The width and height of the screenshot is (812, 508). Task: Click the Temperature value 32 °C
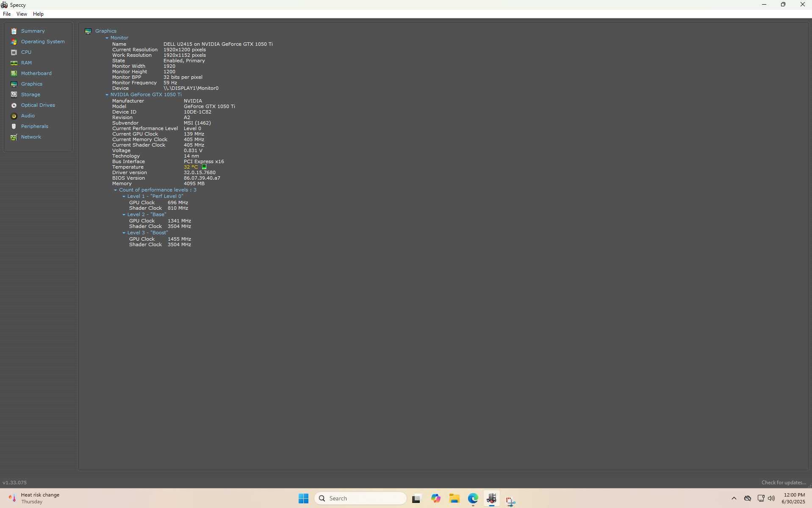[x=191, y=167]
